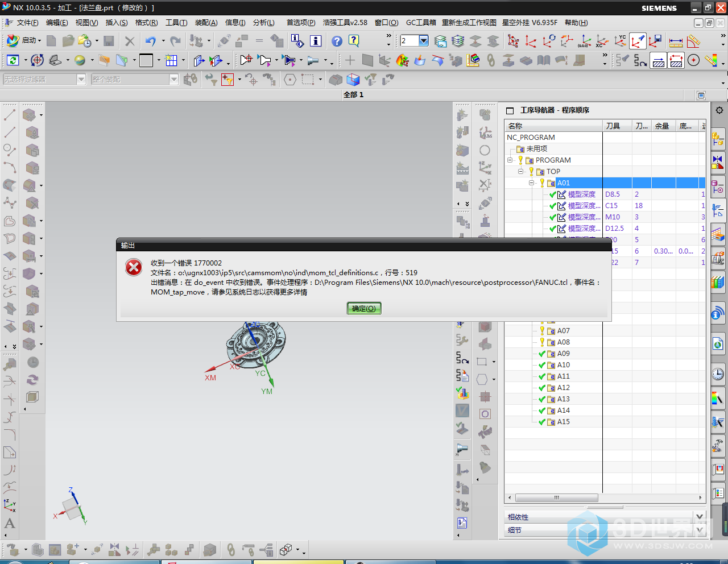Image resolution: width=728 pixels, height=564 pixels.
Task: Open the 工具(T) menu
Action: pos(176,23)
